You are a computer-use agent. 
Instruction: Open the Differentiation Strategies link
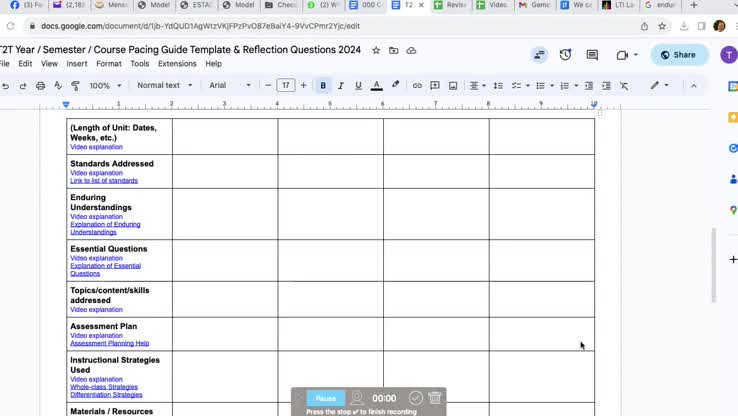tap(106, 395)
